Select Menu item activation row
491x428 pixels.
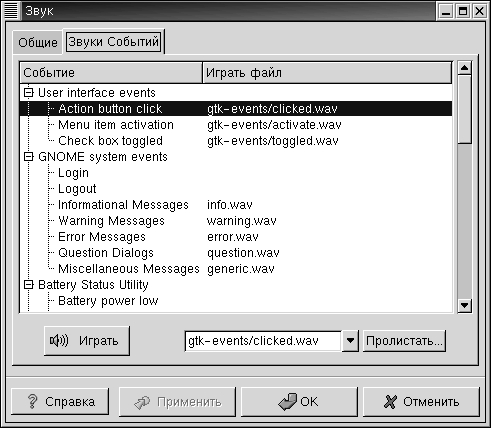tap(236, 125)
